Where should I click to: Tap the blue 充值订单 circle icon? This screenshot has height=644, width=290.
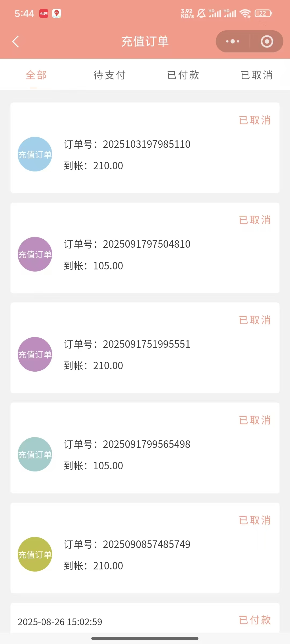35,154
